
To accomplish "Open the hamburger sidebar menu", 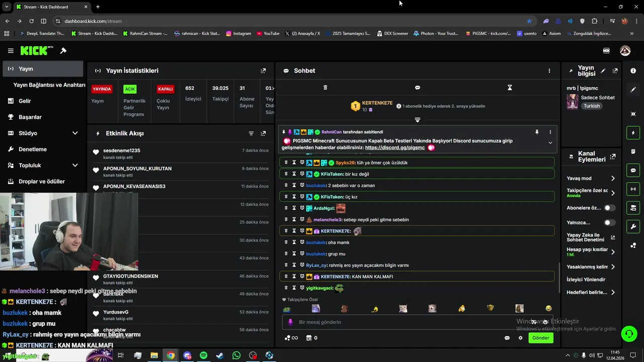I will (11, 51).
